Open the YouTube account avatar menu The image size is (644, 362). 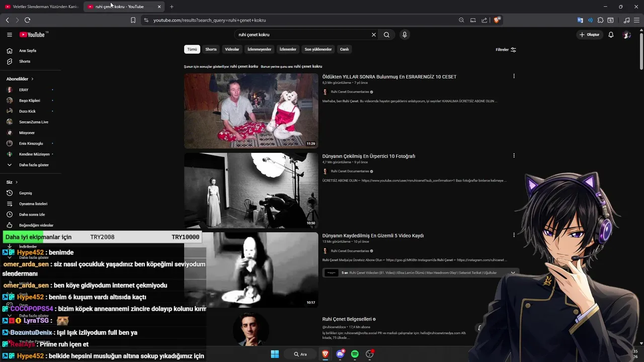[x=626, y=35]
